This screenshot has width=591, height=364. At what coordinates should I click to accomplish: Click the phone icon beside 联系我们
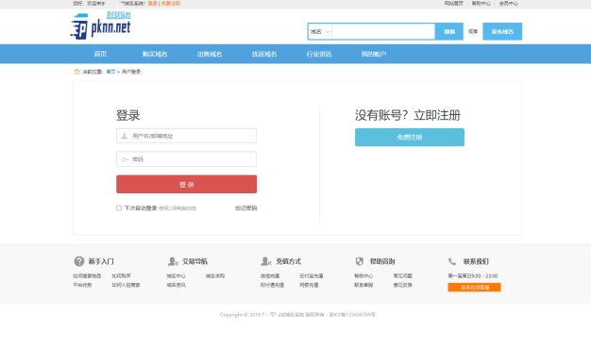(x=452, y=261)
